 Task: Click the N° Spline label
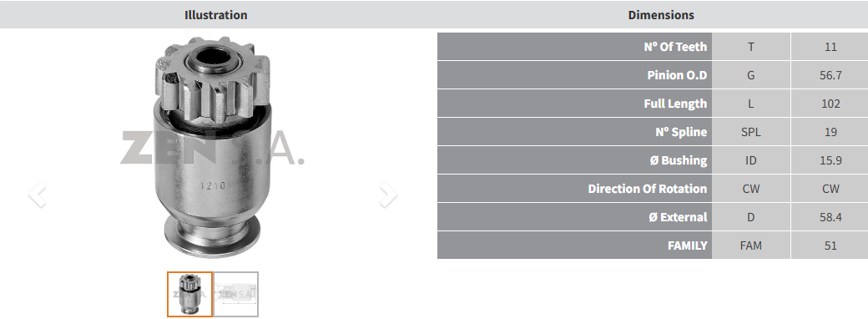tap(681, 132)
